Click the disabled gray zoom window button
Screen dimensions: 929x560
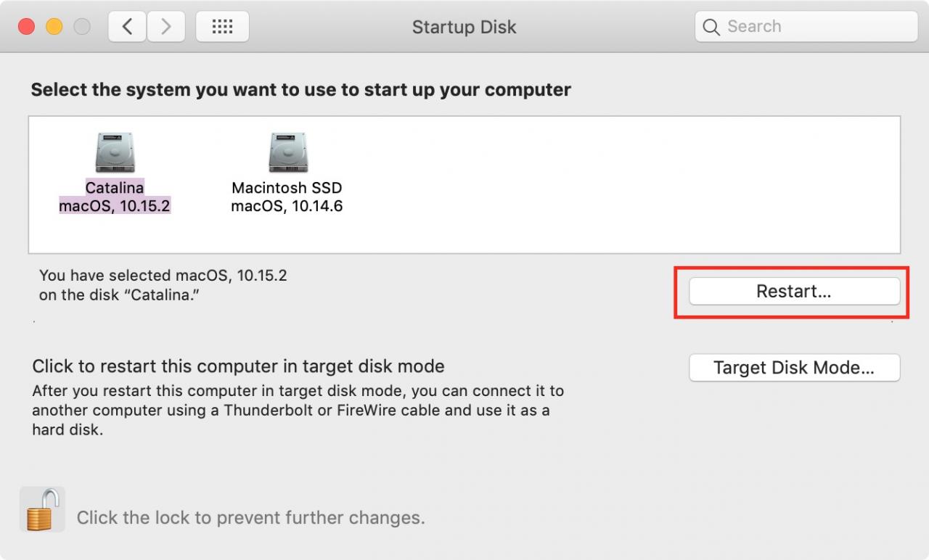click(82, 27)
